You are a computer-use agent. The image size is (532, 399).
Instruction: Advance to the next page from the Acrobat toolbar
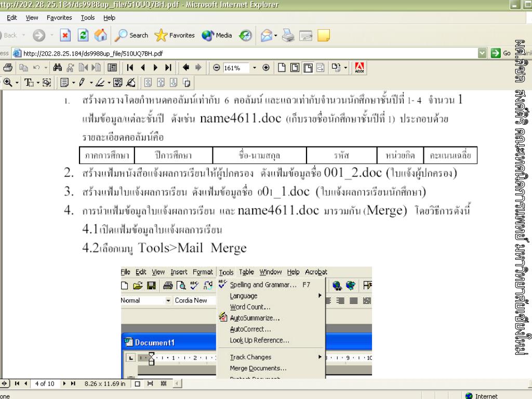pyautogui.click(x=155, y=68)
